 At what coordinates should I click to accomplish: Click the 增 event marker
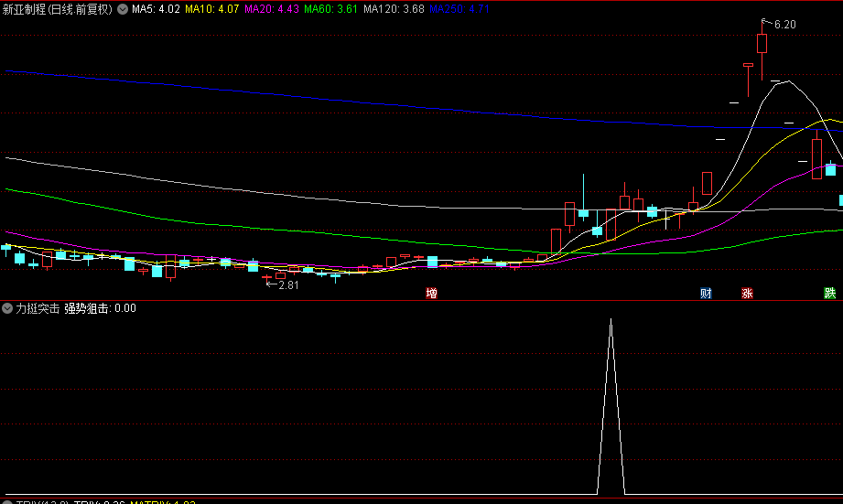[431, 293]
